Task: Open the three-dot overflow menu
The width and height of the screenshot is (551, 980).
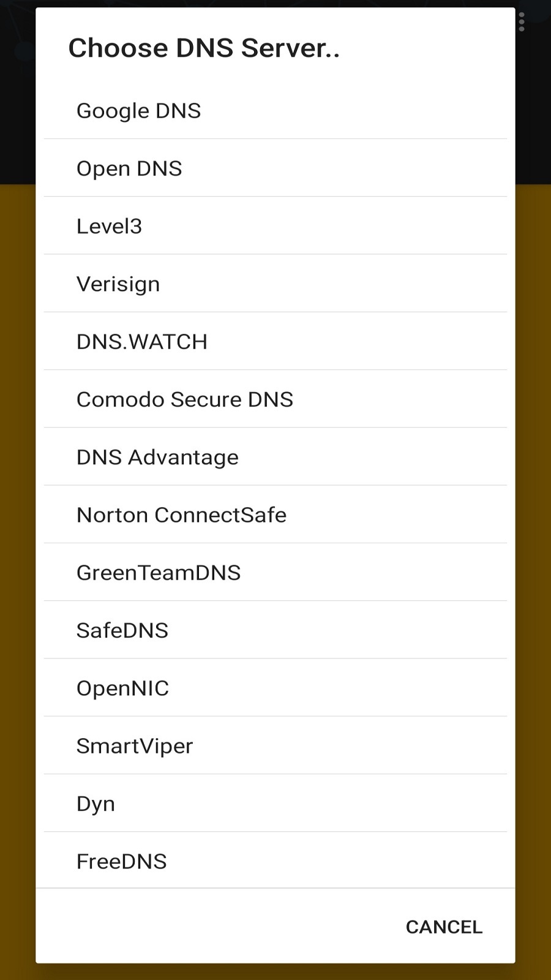Action: pos(522,22)
